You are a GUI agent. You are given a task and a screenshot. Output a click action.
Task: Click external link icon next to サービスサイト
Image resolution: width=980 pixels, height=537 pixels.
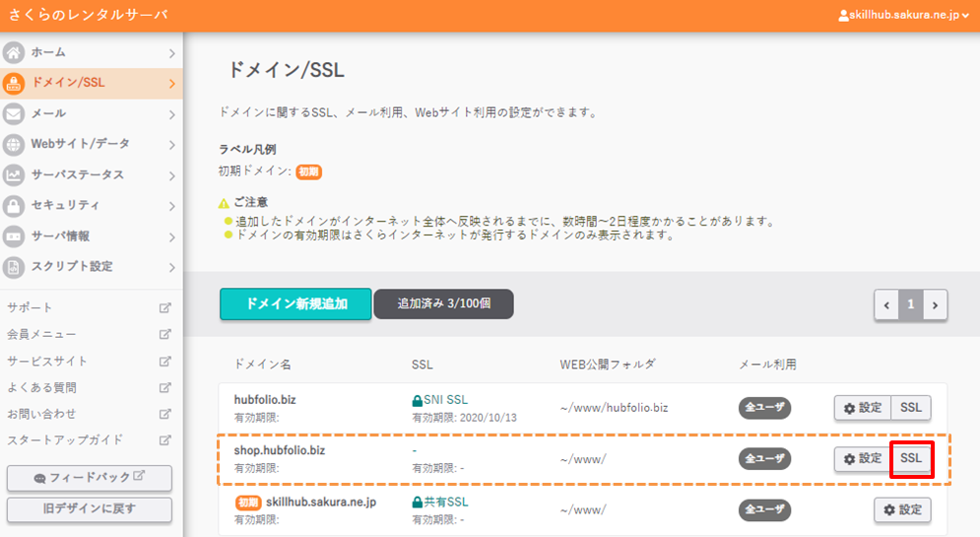coord(165,362)
